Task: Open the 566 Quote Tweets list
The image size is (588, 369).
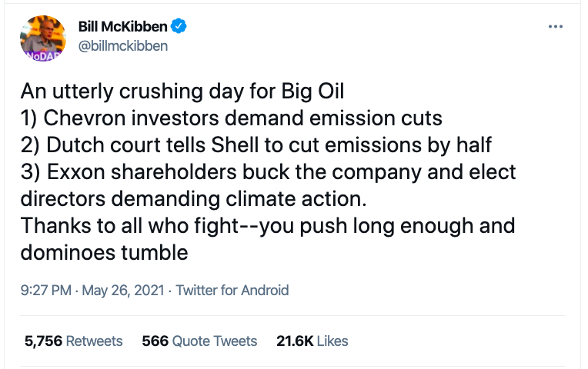Action: click(199, 341)
